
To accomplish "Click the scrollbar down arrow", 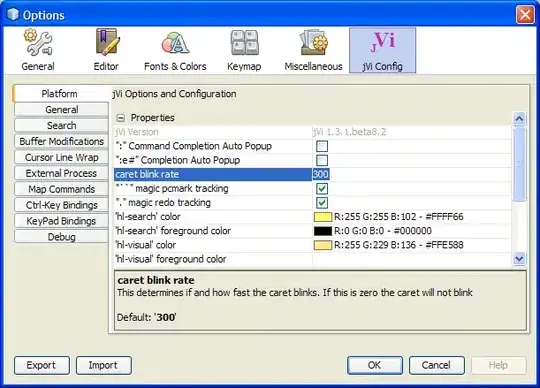I will pyautogui.click(x=519, y=258).
